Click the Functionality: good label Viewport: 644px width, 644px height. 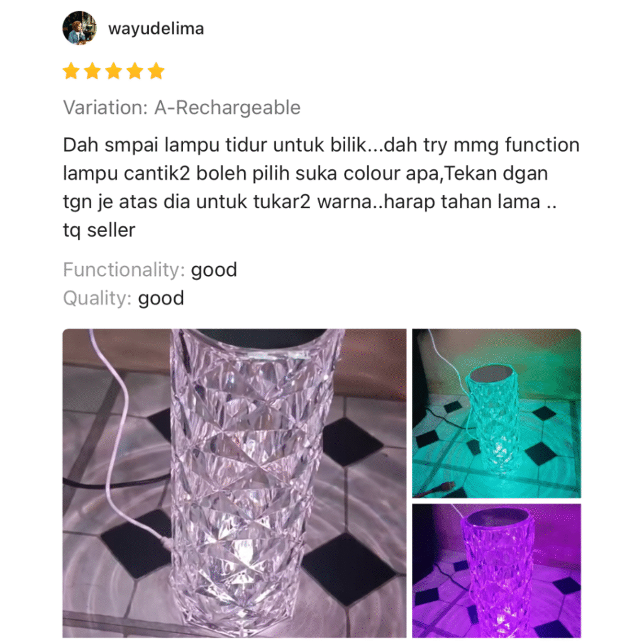point(150,270)
